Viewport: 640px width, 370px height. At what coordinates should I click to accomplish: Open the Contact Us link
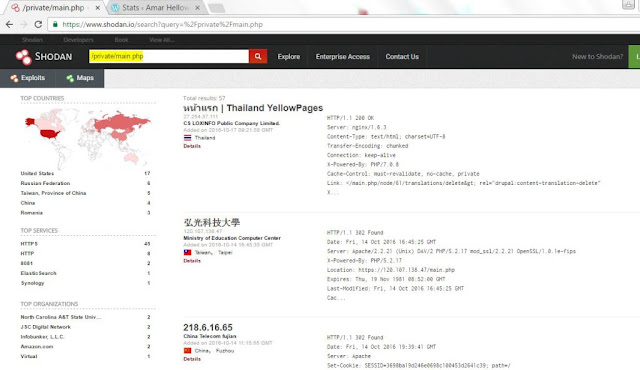[x=402, y=57]
